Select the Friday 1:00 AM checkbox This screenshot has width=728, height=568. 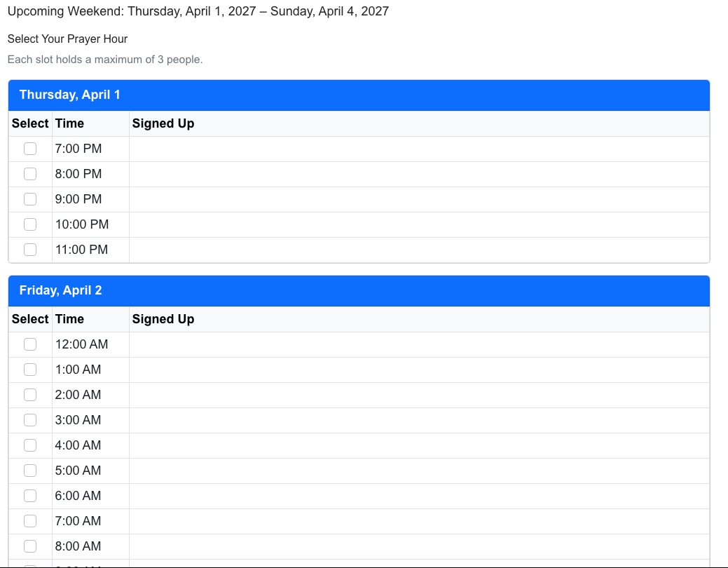pos(30,370)
